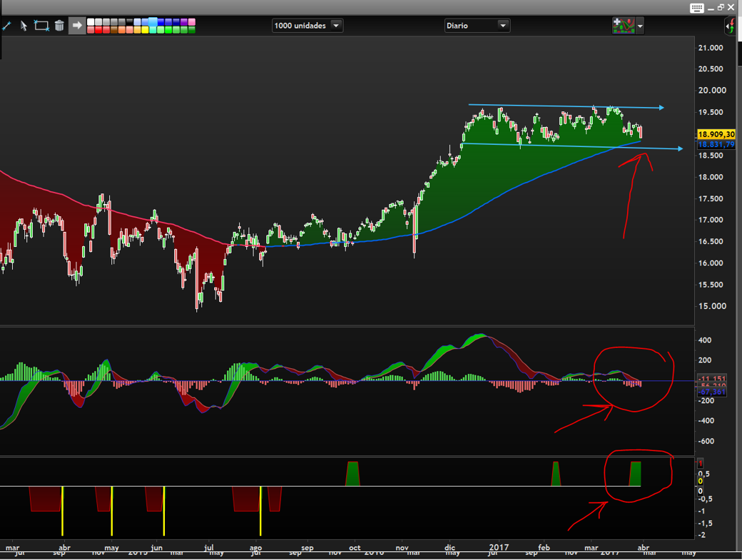Click the 18.000 price axis label
The height and width of the screenshot is (560, 742).
(x=711, y=177)
